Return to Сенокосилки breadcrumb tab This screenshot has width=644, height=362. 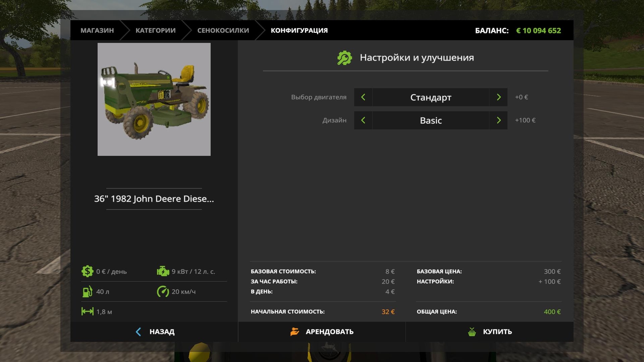coord(223,30)
